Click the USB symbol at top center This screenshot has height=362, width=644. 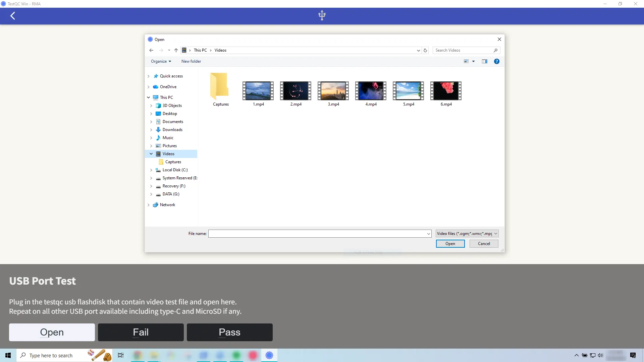(322, 15)
